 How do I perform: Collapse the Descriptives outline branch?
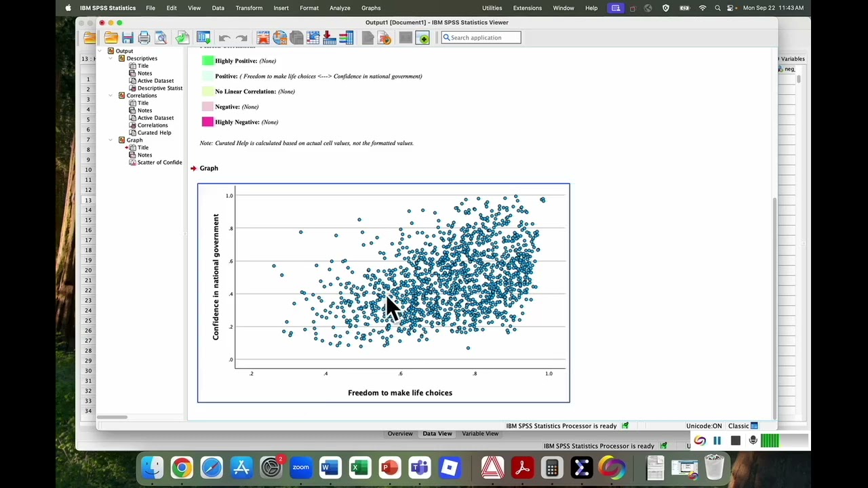[111, 58]
